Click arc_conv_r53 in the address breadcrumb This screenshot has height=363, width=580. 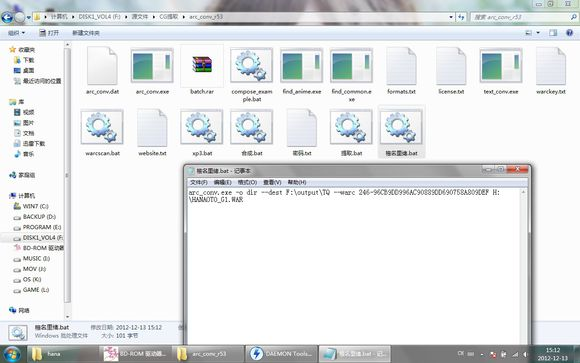206,17
